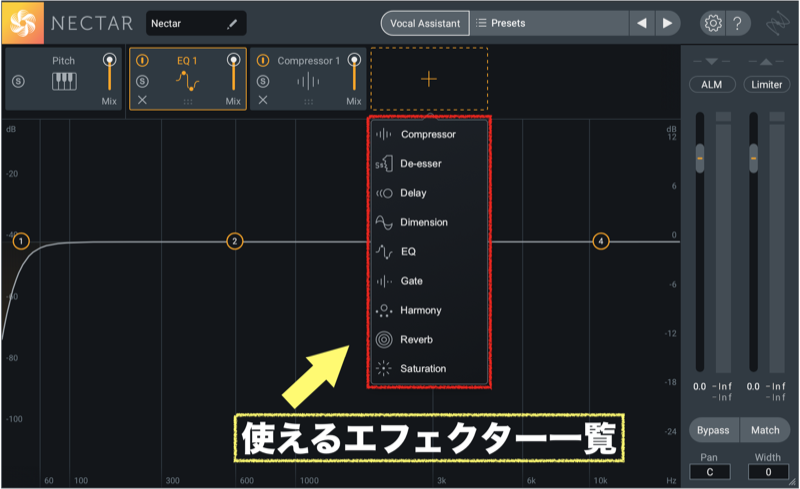Select EQ node 1 on the curve
Viewport: 800px width, 489px height.
[21, 241]
